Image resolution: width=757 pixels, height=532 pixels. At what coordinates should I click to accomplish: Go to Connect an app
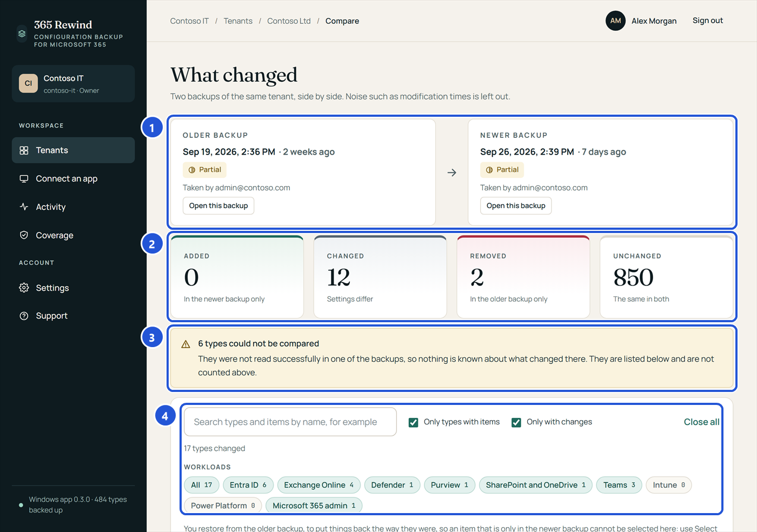point(73,178)
